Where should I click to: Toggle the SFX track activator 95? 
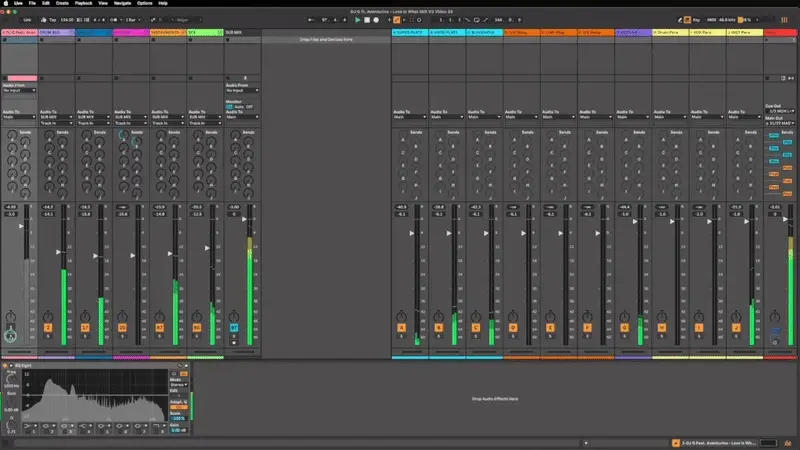pyautogui.click(x=196, y=328)
